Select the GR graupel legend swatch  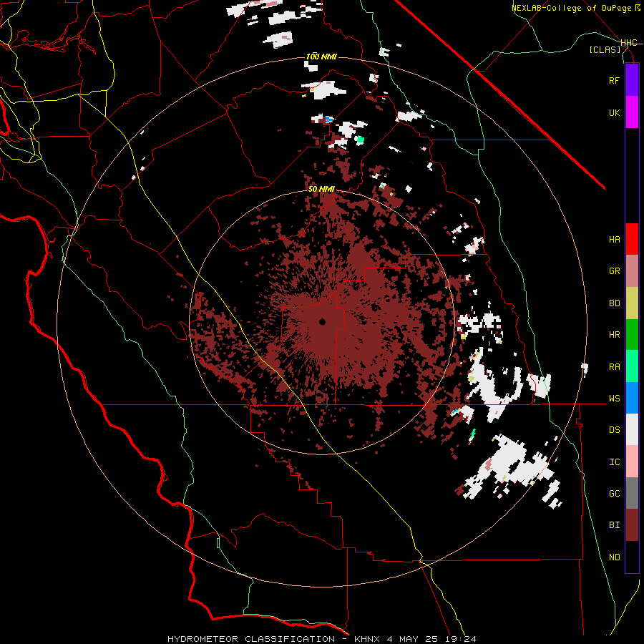632,271
